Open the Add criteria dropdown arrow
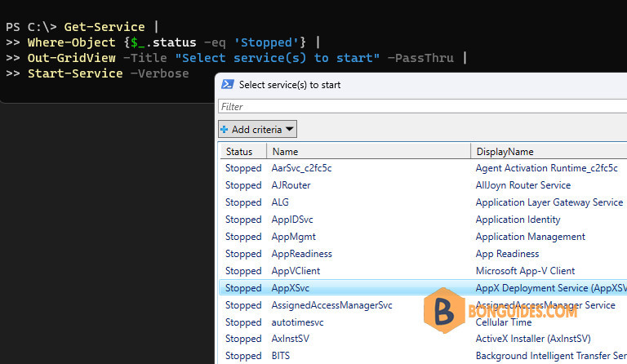Screen dimensions: 627x364 [x=290, y=129]
